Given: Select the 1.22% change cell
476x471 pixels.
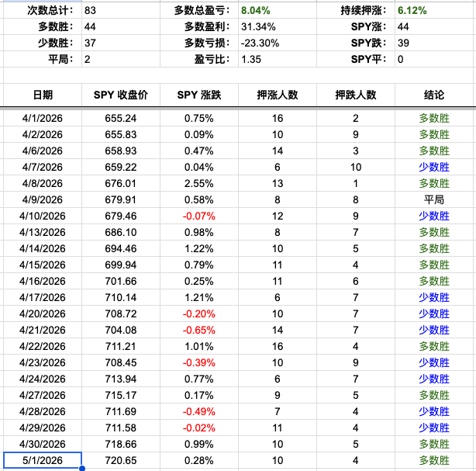Looking at the screenshot, I should 199,248.
